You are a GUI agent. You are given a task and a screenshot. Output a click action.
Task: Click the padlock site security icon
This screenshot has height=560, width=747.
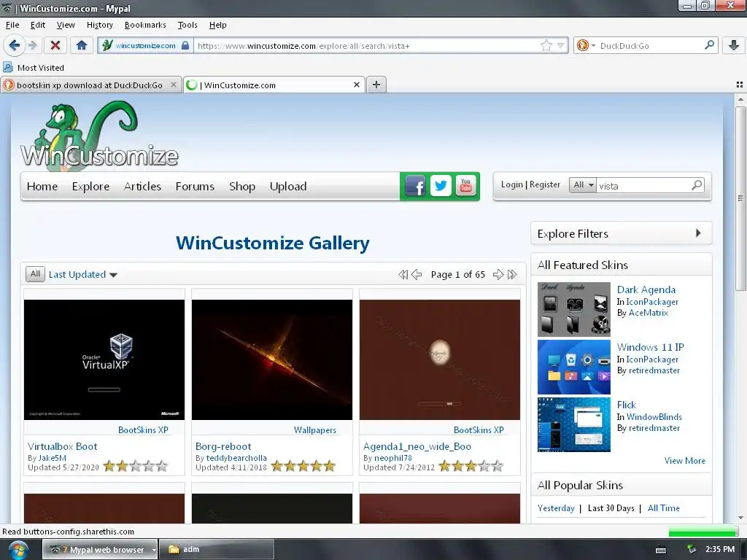coord(185,46)
